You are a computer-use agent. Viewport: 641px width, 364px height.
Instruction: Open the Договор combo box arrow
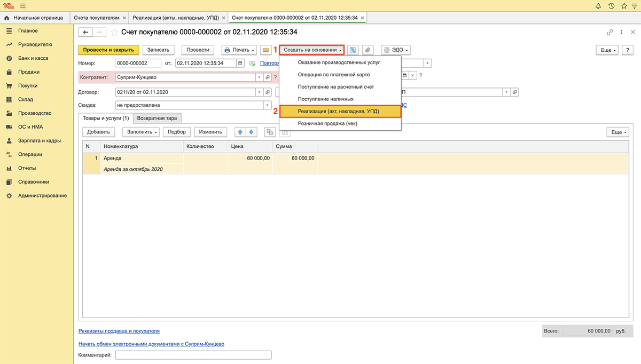(261, 92)
